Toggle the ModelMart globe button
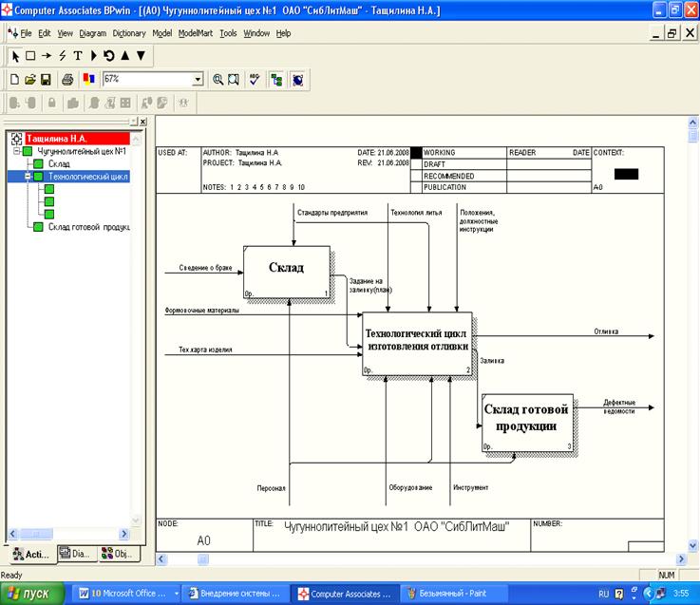The image size is (700, 605). point(298,80)
